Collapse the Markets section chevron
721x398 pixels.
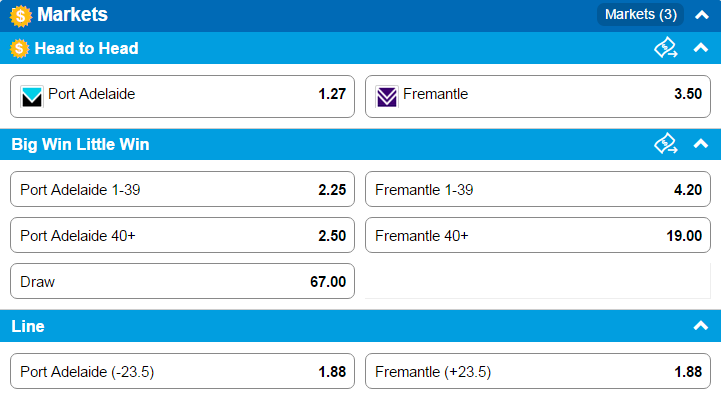point(702,15)
